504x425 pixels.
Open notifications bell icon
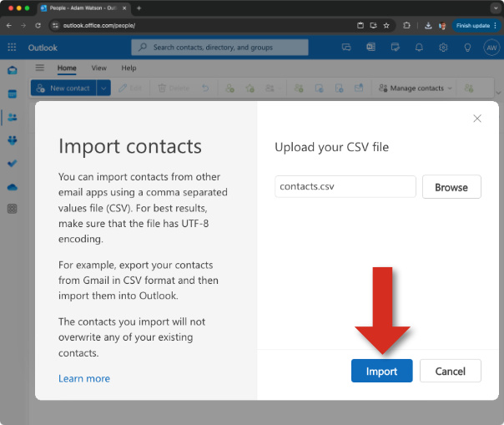tap(419, 48)
